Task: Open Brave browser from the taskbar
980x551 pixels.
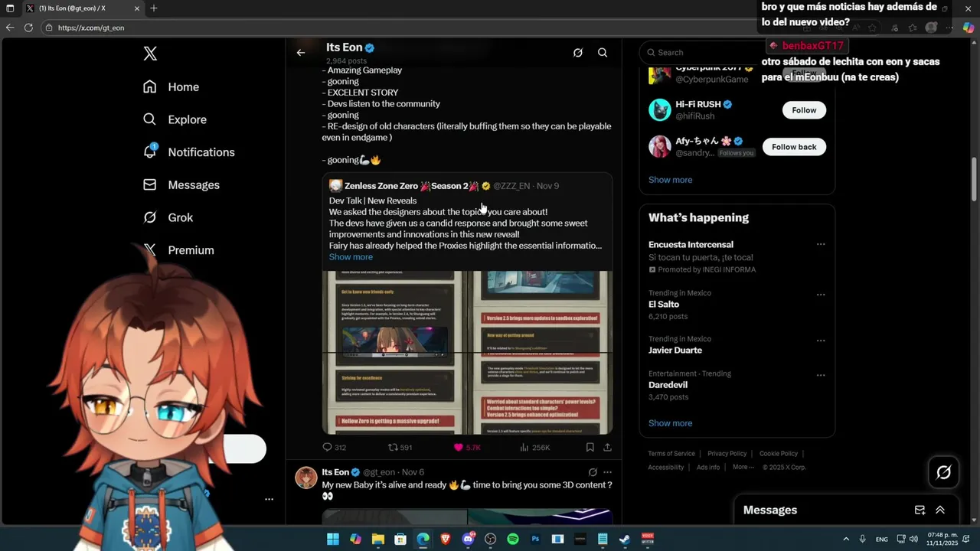Action: (446, 539)
